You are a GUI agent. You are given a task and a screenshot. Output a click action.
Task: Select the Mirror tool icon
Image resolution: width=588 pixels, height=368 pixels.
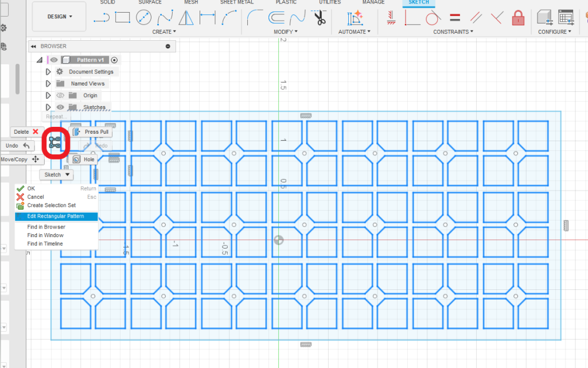(186, 17)
